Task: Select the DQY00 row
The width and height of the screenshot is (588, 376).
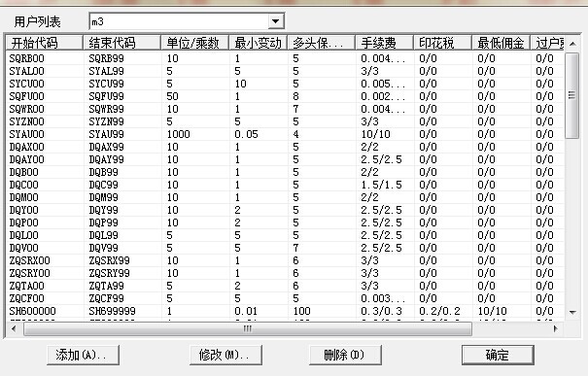Action: pyautogui.click(x=285, y=210)
